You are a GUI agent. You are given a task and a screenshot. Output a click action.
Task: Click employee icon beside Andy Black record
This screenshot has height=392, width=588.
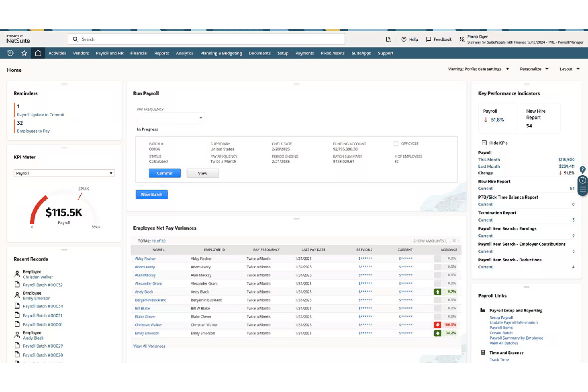click(x=17, y=335)
